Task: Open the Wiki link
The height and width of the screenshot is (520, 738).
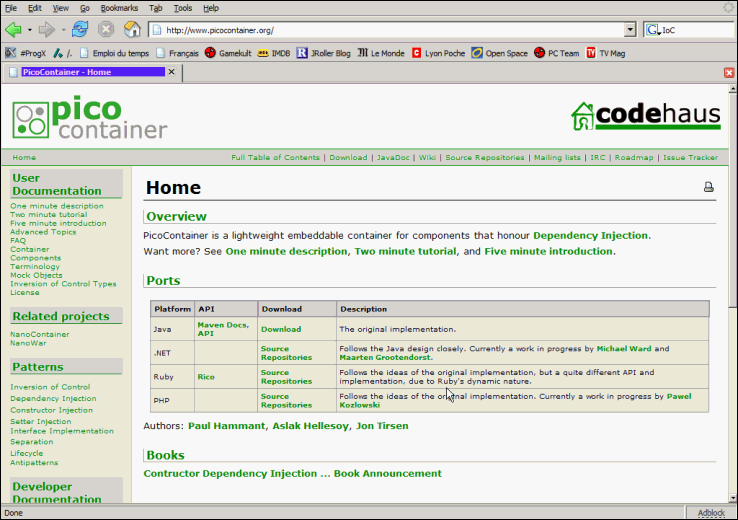Action: [427, 158]
